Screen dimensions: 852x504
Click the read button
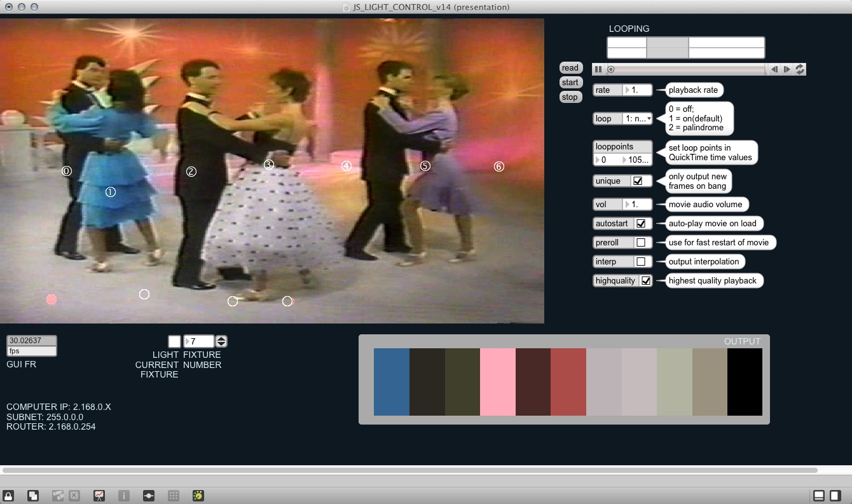click(570, 68)
